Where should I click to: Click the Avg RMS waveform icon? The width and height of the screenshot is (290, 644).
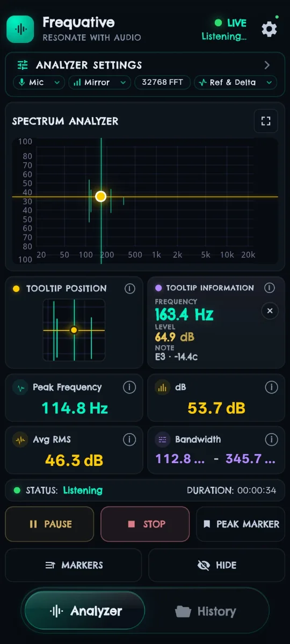[x=21, y=440]
